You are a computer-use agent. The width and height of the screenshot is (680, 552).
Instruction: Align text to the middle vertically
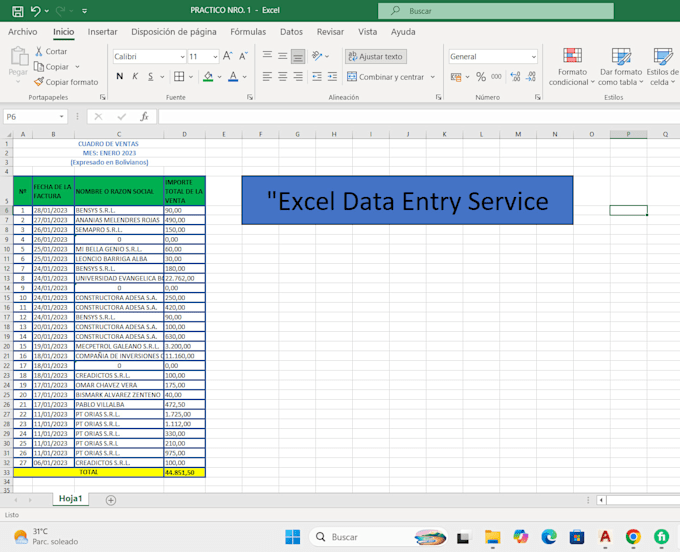(282, 56)
